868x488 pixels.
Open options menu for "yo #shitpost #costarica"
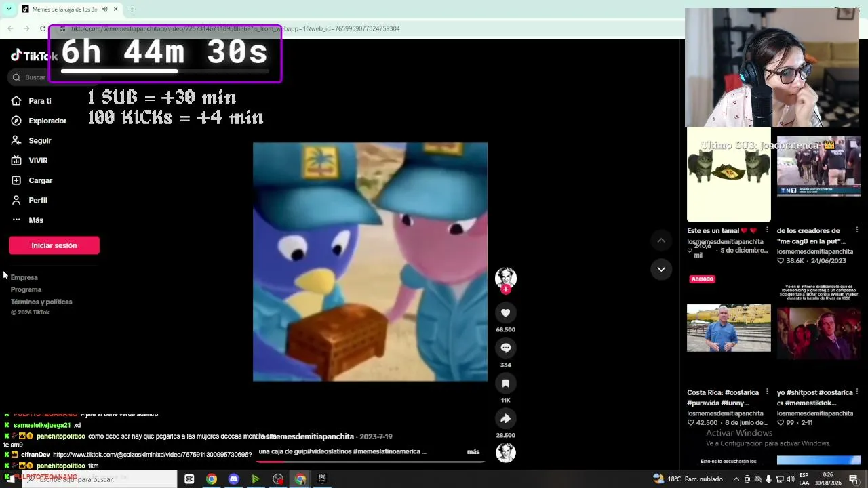[857, 392]
